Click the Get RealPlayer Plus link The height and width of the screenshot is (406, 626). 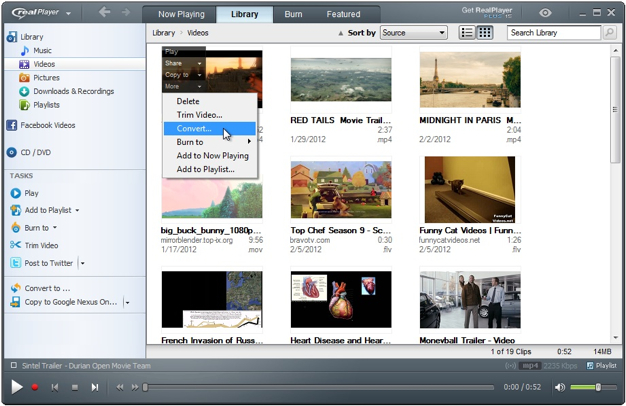[486, 12]
